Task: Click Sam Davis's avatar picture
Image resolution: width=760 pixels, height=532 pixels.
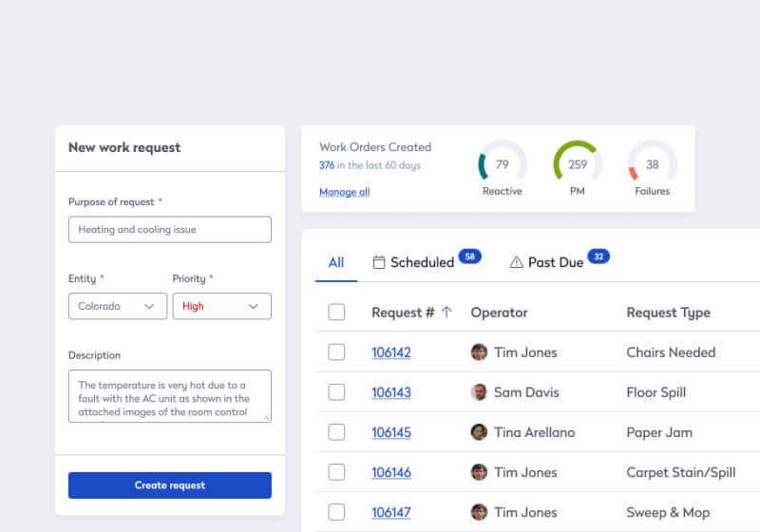Action: click(479, 392)
